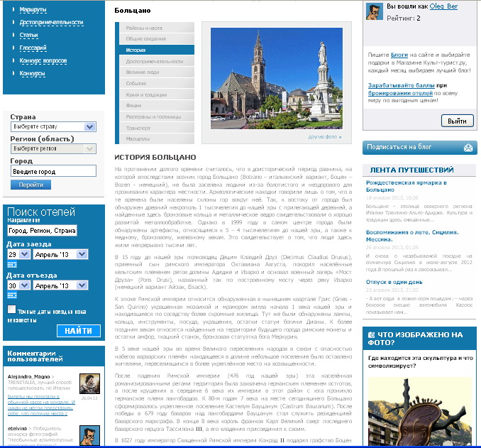Select События city tab
Image resolution: width=481 pixels, height=448 pixels.
coord(157,83)
